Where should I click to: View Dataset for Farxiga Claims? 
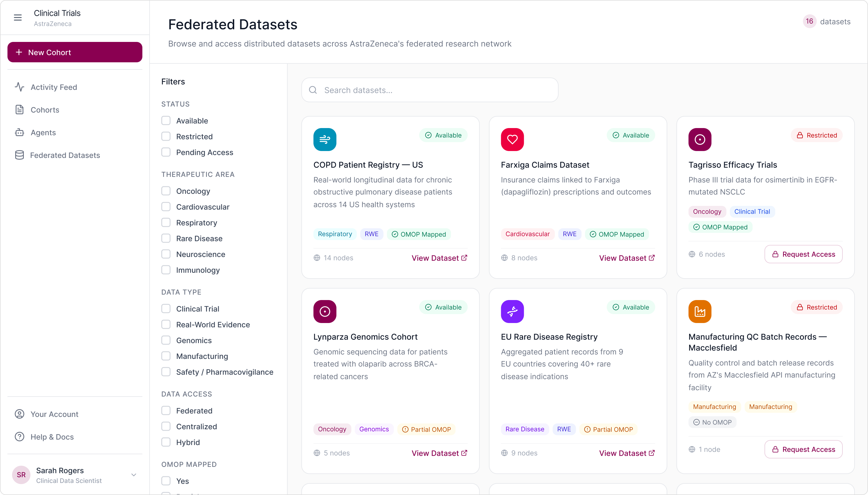click(627, 258)
